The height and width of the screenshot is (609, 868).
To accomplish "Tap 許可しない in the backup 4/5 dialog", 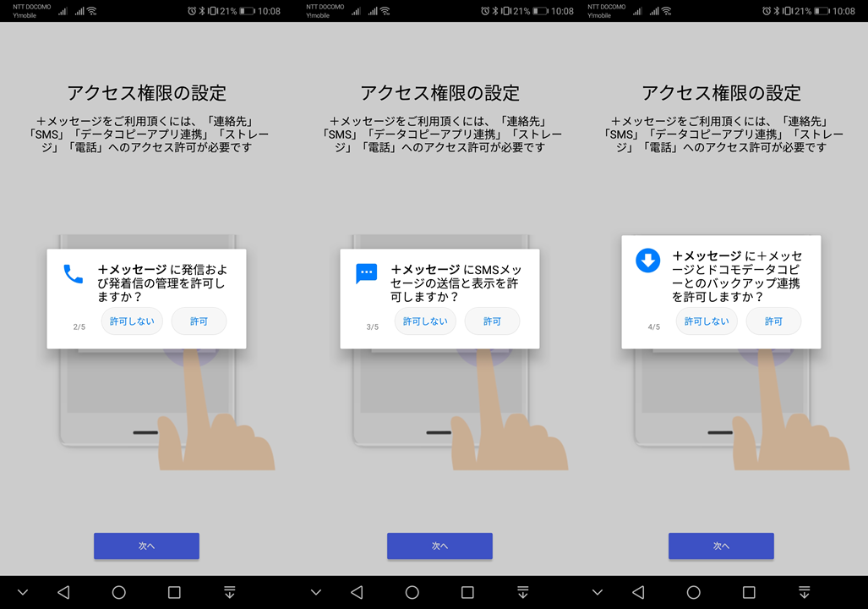I will point(707,321).
